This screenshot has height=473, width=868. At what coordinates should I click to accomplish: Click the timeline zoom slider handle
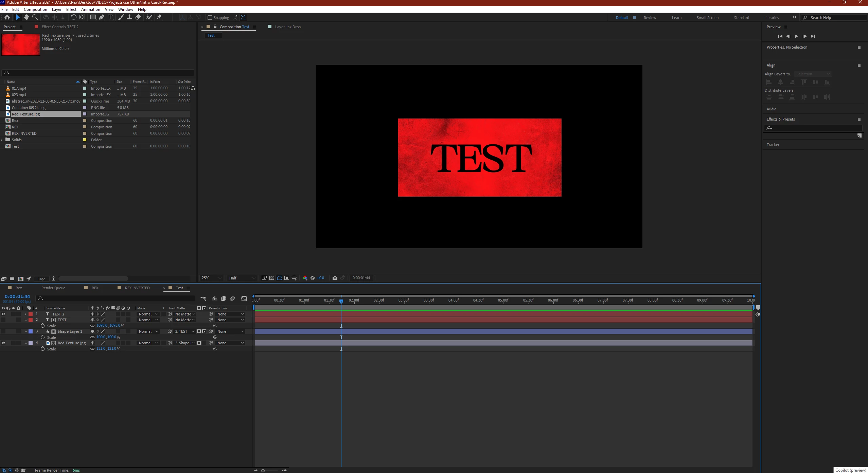(263, 470)
